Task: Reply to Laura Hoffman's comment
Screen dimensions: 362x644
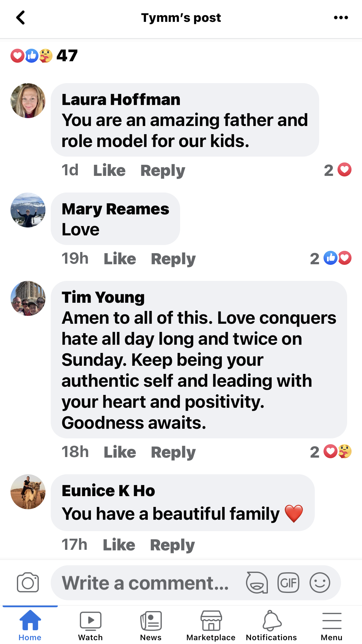Action: pyautogui.click(x=163, y=170)
